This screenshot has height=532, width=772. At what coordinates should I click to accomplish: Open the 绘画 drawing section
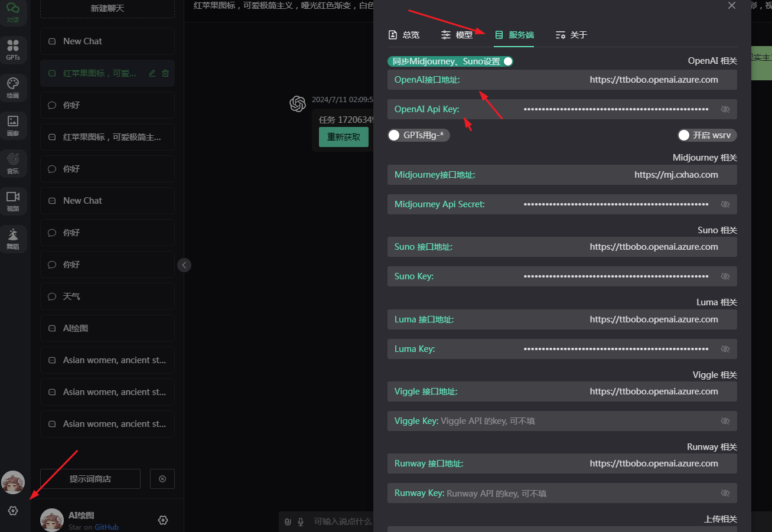click(13, 87)
